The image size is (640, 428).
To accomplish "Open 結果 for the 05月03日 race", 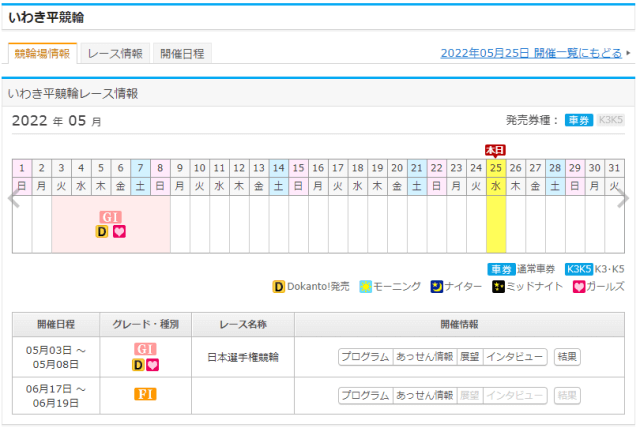I will pos(567,356).
